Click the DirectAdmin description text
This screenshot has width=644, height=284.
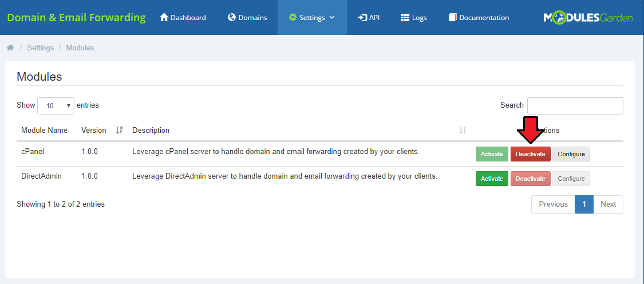(x=285, y=176)
